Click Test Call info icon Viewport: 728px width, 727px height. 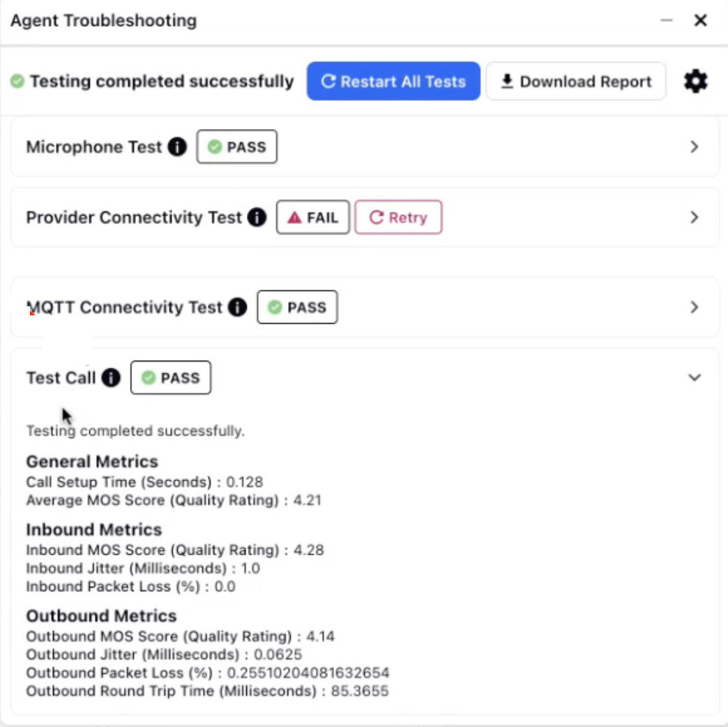(111, 377)
